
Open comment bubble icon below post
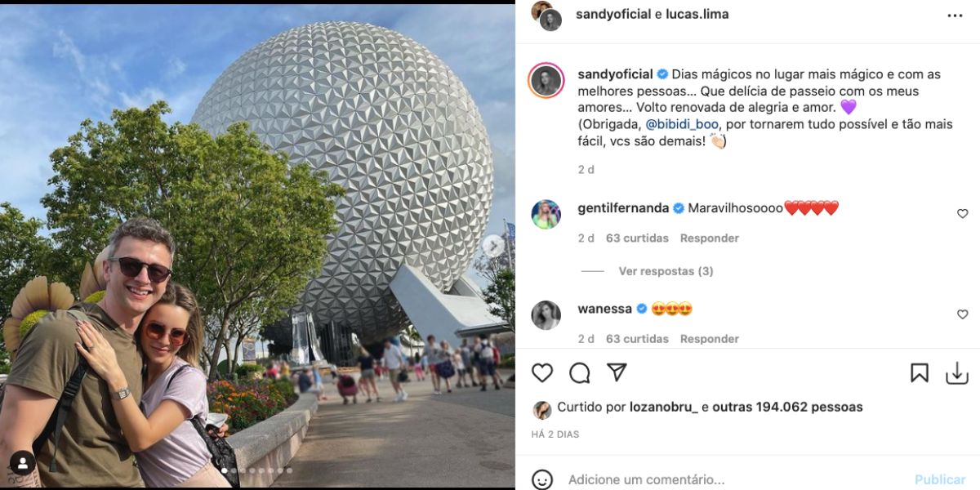coord(580,373)
